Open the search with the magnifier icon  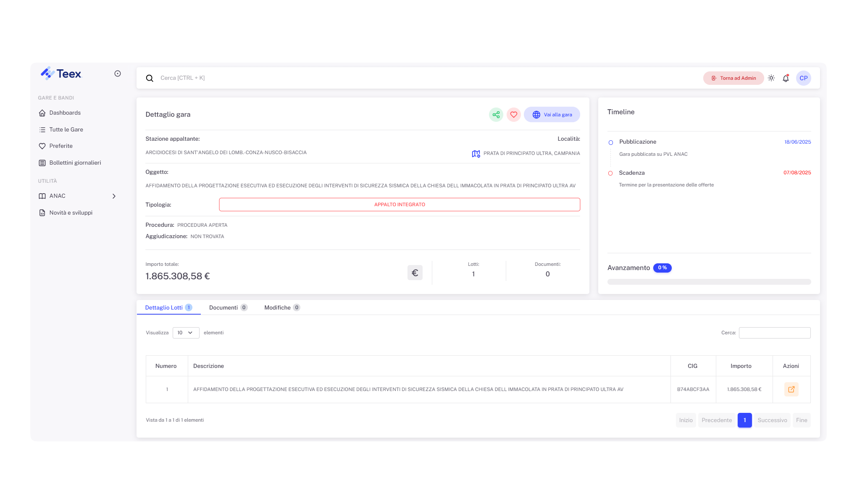(150, 78)
